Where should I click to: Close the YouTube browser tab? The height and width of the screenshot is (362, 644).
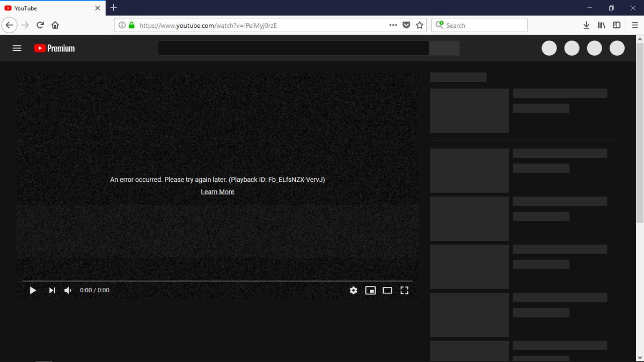click(98, 8)
